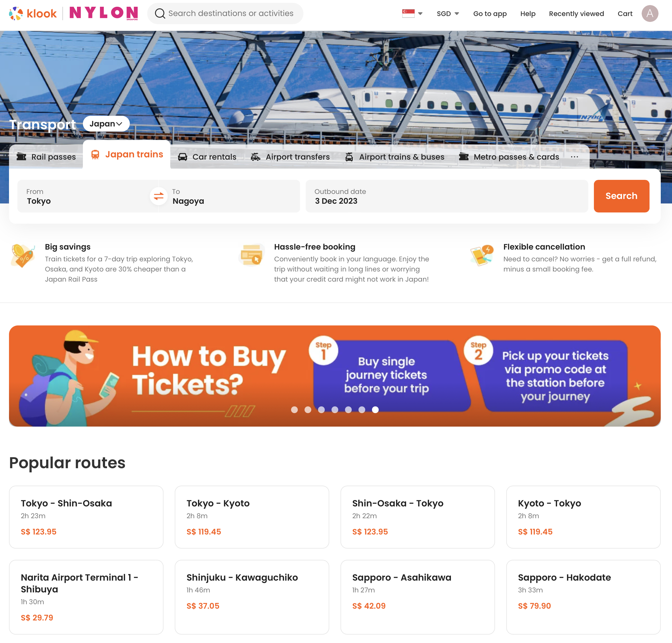Show more transport categories via ellipsis
The width and height of the screenshot is (672, 643).
(x=575, y=157)
